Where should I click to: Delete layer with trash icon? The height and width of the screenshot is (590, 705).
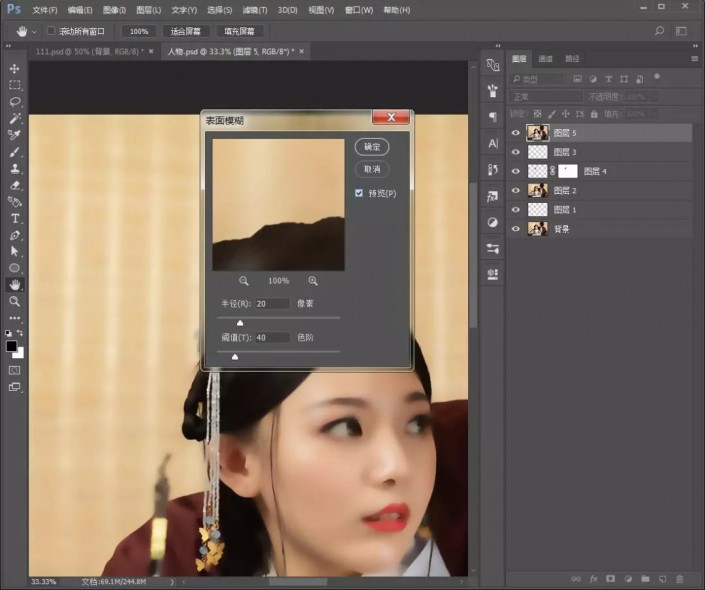point(680,579)
